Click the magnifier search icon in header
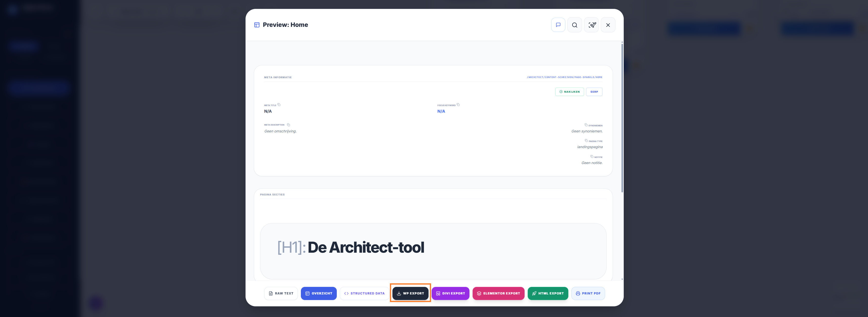The width and height of the screenshot is (868, 317). (x=574, y=25)
